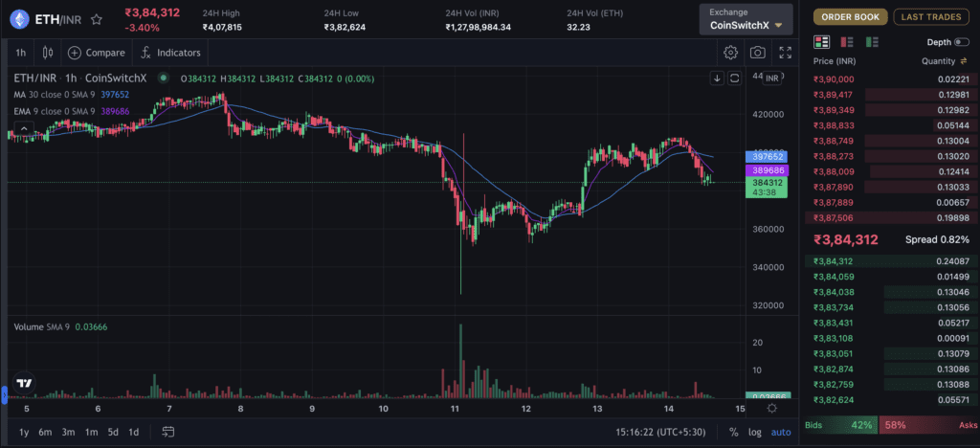Open the candlestick chart style selector
Viewport: 980px width, 448px height.
click(47, 53)
